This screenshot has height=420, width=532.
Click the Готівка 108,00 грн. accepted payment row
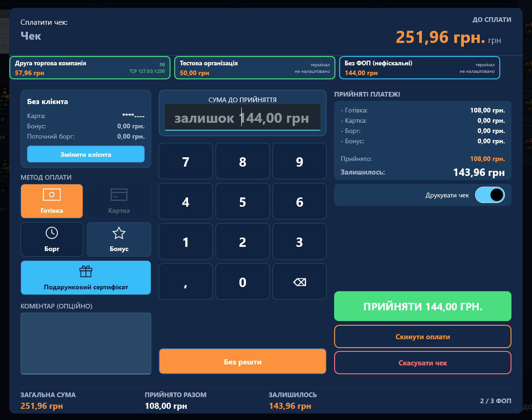point(422,110)
